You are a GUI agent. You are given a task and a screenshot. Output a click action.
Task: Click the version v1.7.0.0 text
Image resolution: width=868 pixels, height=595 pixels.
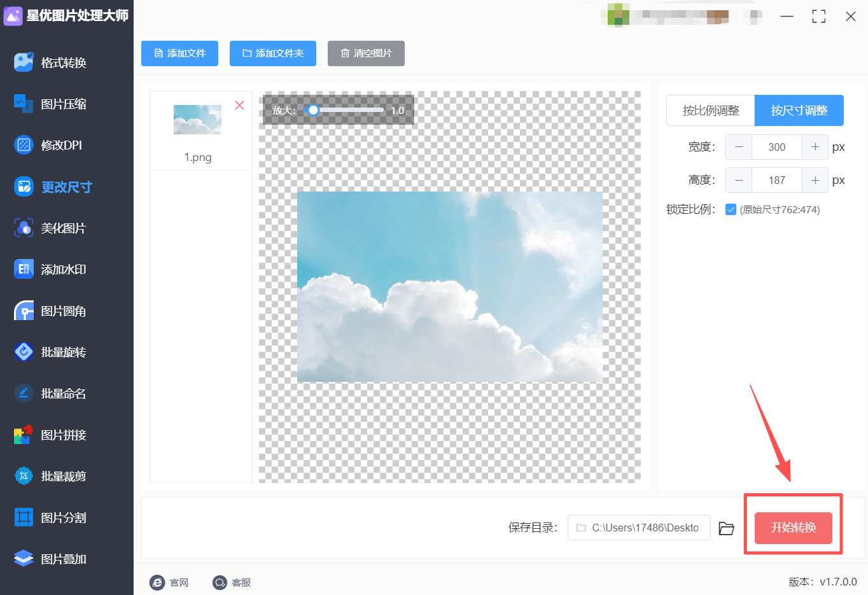(x=823, y=582)
